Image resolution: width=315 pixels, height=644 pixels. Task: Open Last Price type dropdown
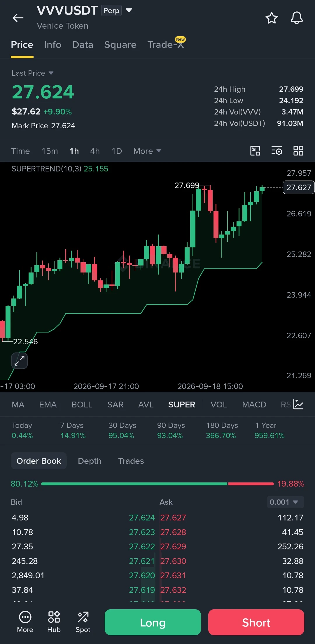(33, 73)
